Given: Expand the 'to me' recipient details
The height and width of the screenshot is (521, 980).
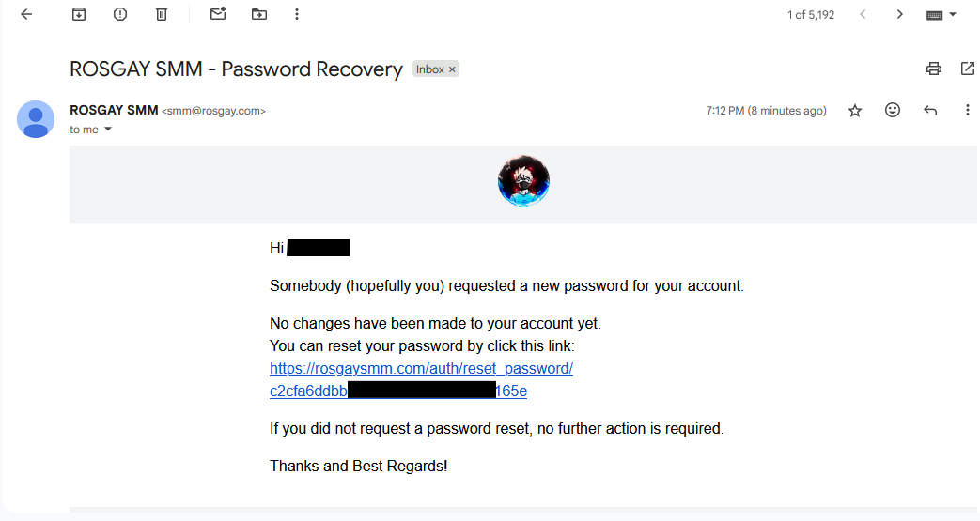Looking at the screenshot, I should click(x=108, y=130).
